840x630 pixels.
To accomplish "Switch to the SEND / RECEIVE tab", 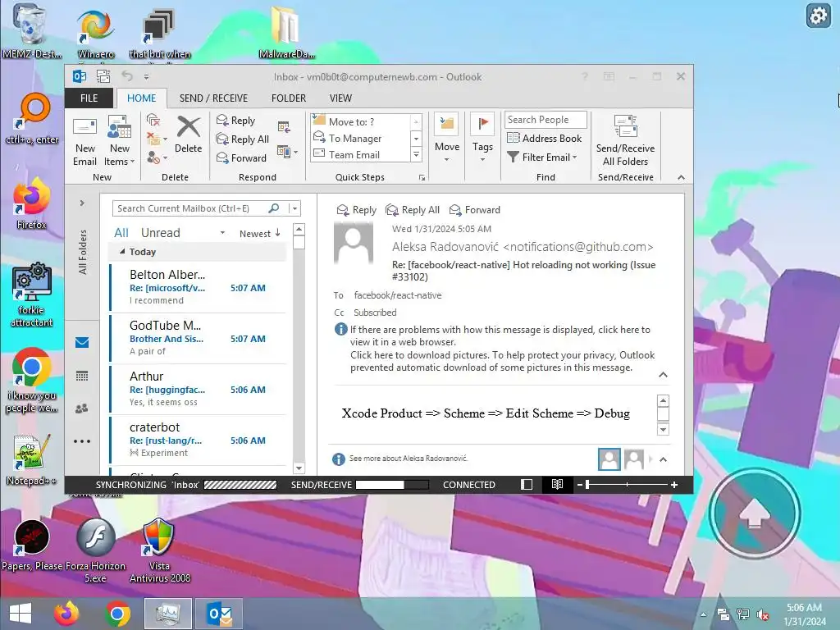I will pos(213,98).
